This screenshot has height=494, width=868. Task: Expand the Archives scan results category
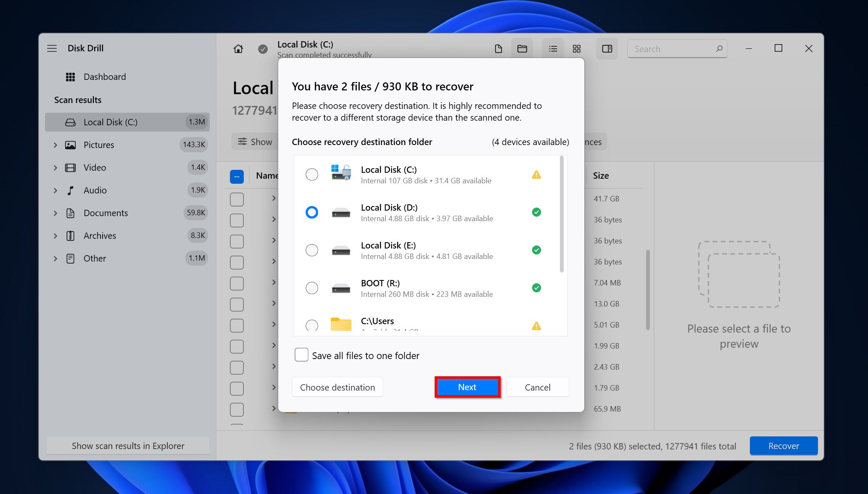(x=54, y=236)
